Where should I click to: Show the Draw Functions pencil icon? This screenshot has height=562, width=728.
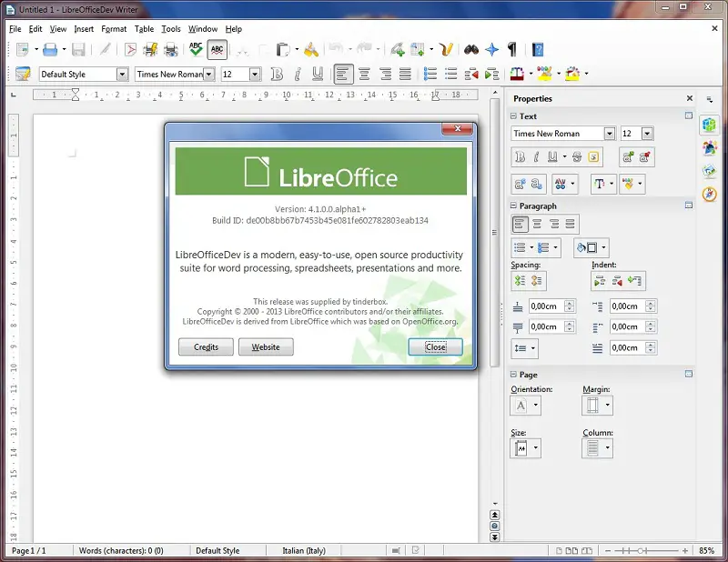click(x=446, y=49)
